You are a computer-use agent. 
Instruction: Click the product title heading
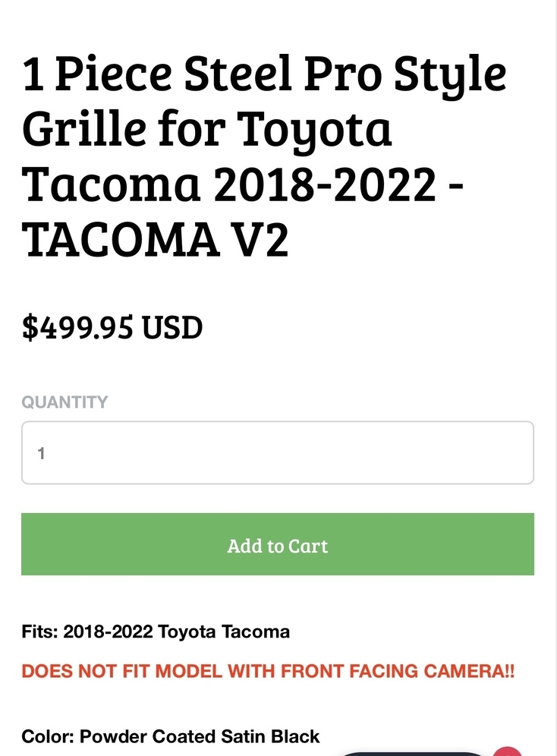pyautogui.click(x=264, y=156)
